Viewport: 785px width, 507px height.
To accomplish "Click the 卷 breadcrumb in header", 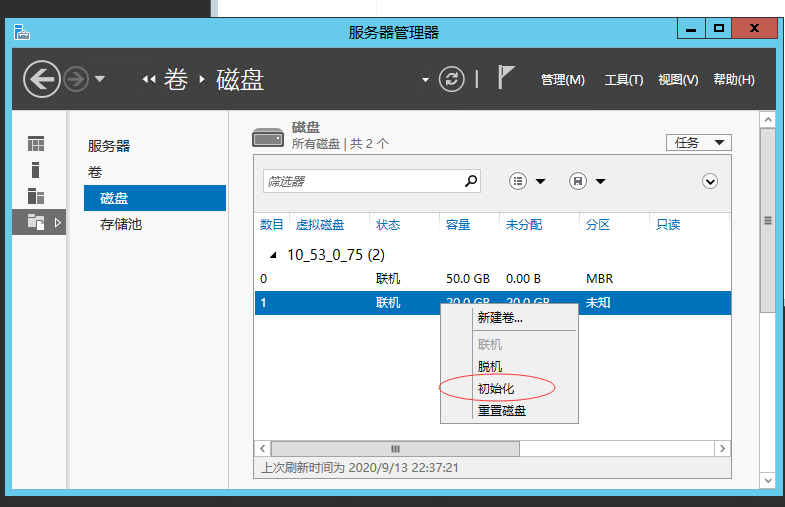I will coord(176,79).
